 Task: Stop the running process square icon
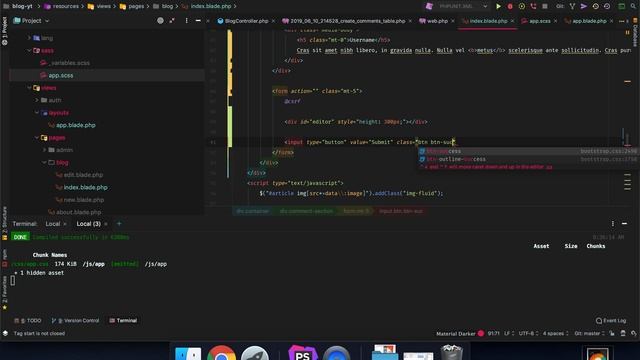(545, 7)
